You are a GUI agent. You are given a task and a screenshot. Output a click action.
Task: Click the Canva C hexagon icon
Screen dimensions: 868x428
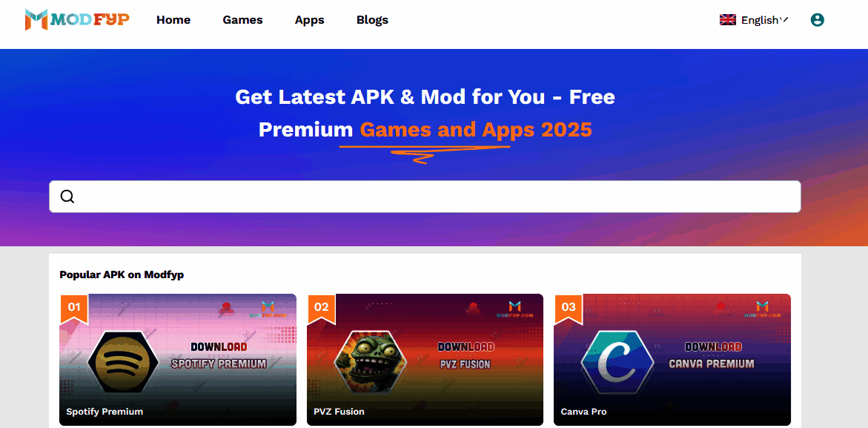pos(617,360)
